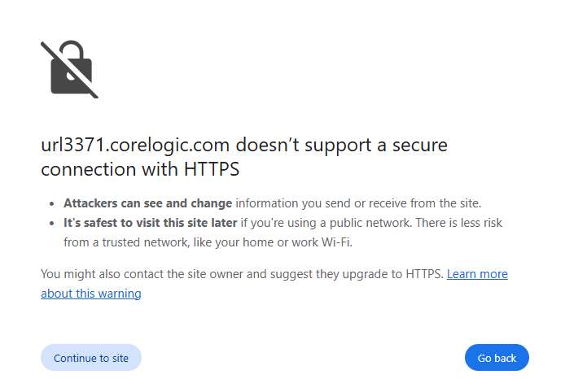
Task: Click the second bullet point marker
Action: click(x=52, y=224)
